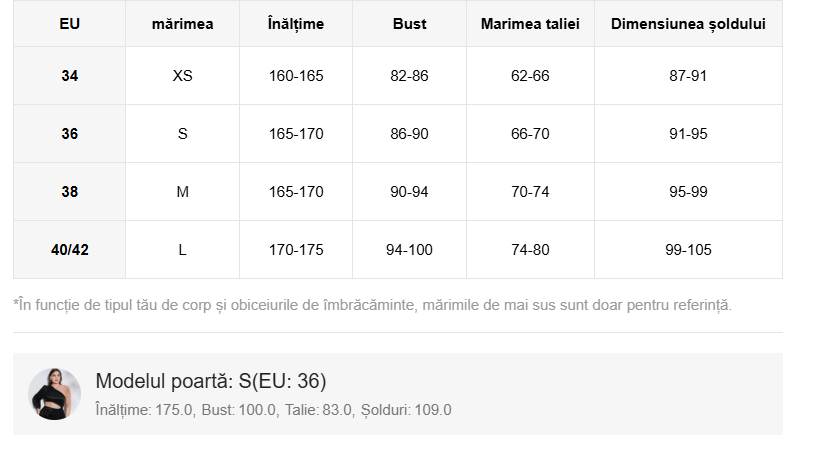Screen dimensions: 813x457
Task: Click the M size cell
Action: (x=182, y=192)
